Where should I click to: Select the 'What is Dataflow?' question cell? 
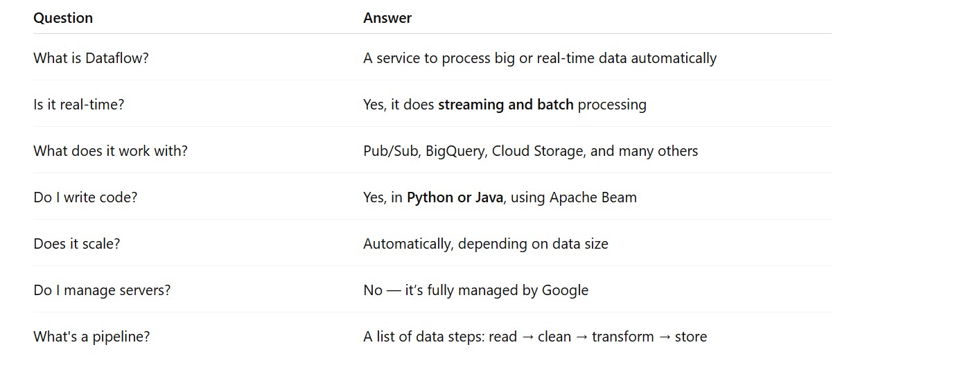91,58
